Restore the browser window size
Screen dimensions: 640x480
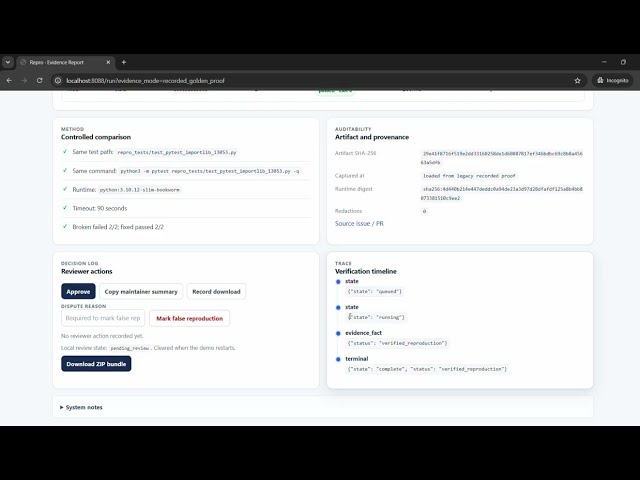[x=623, y=62]
